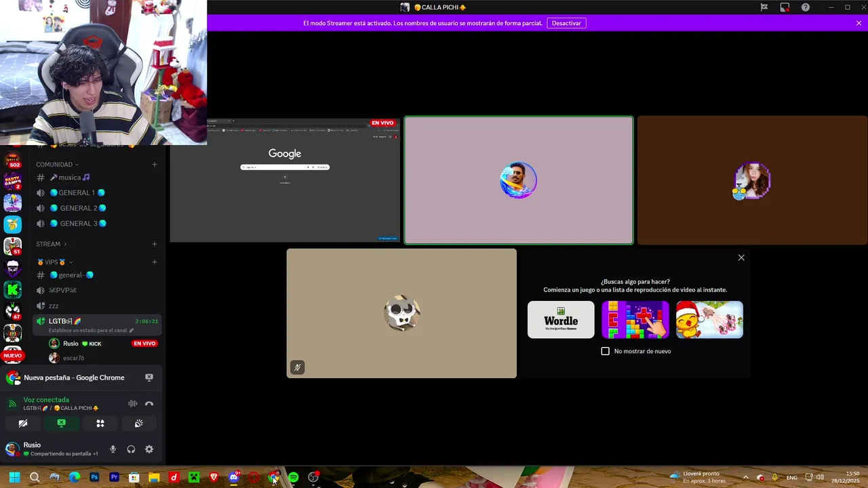The height and width of the screenshot is (488, 868).
Task: Click 'Voz conectada' status text
Action: pos(46,400)
